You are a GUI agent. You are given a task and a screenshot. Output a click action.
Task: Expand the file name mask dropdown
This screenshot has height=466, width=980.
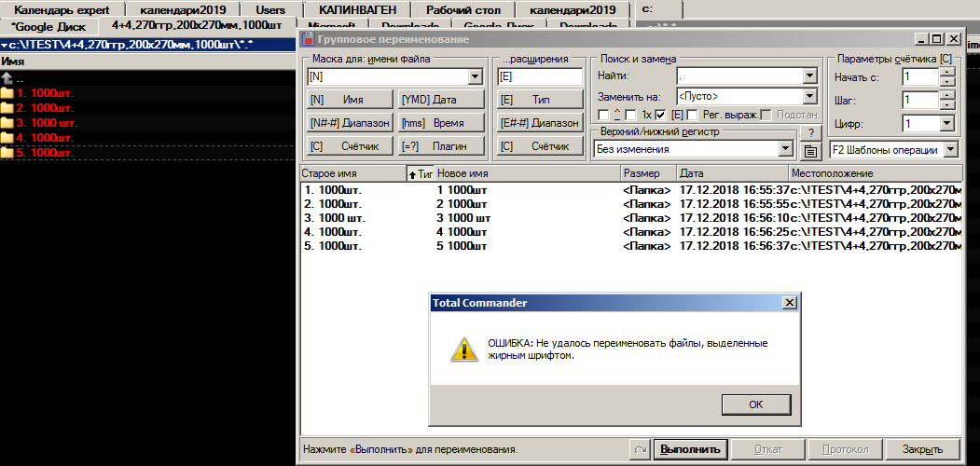tap(475, 76)
